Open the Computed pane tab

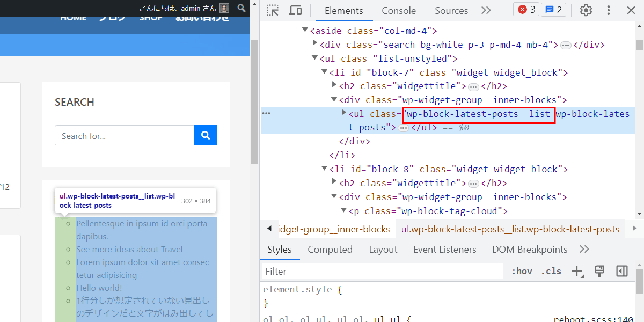[x=330, y=250]
